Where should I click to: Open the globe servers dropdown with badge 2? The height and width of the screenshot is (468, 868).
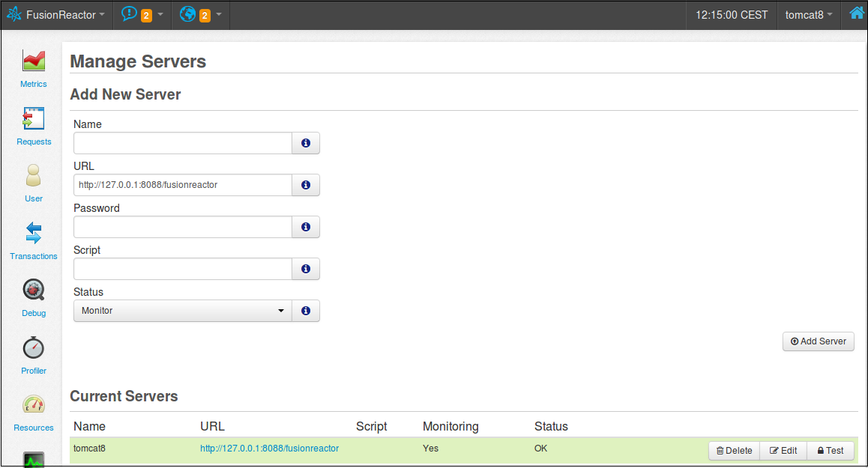tap(200, 15)
